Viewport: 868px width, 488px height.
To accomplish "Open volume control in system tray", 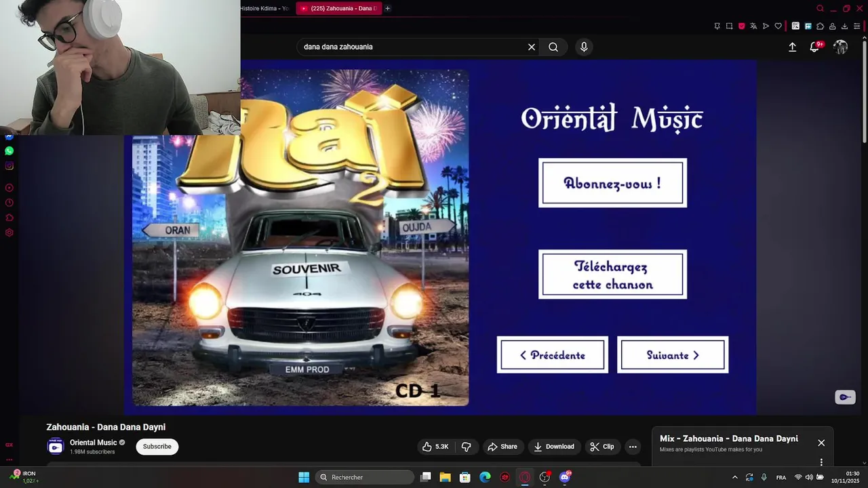I will (809, 477).
